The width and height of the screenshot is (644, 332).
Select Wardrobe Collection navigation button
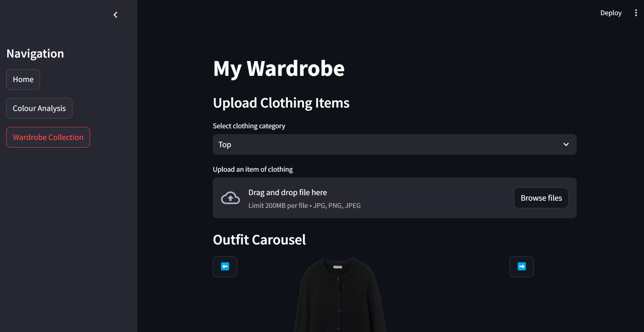(48, 137)
